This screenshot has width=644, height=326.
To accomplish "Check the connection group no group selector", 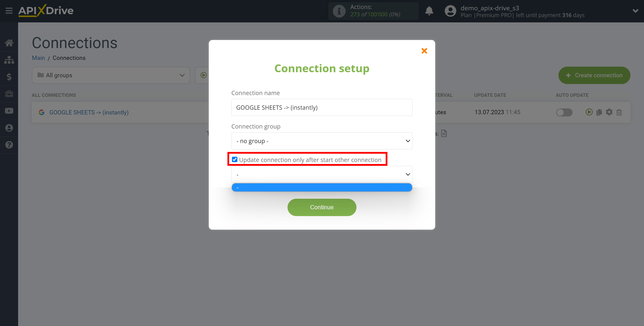I will point(322,141).
